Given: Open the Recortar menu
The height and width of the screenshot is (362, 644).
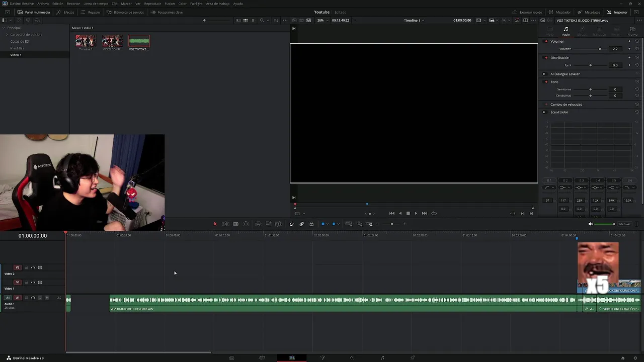Looking at the screenshot, I should click(73, 4).
